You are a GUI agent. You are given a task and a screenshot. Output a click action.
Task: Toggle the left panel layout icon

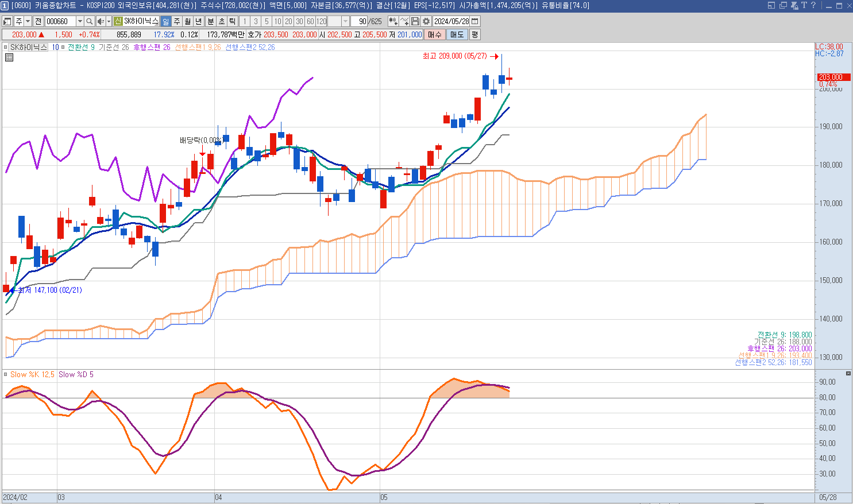tap(7, 21)
